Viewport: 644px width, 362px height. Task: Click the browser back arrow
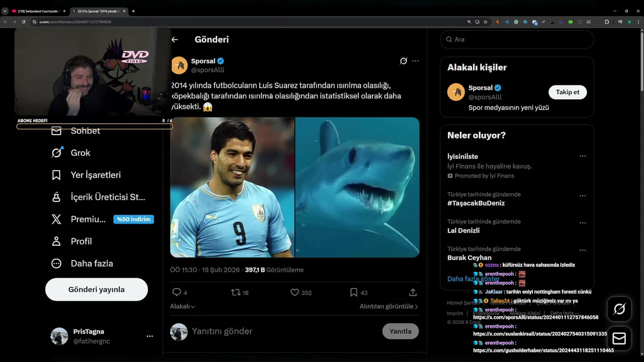[5, 22]
